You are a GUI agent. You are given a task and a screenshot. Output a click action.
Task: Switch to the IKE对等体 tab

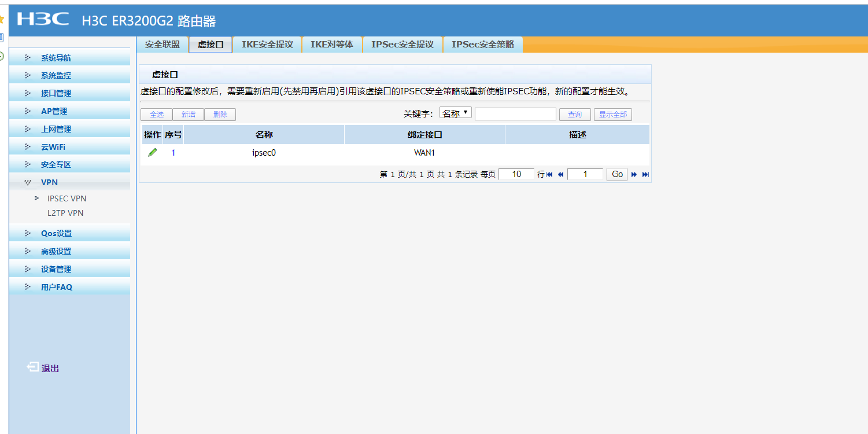(332, 45)
